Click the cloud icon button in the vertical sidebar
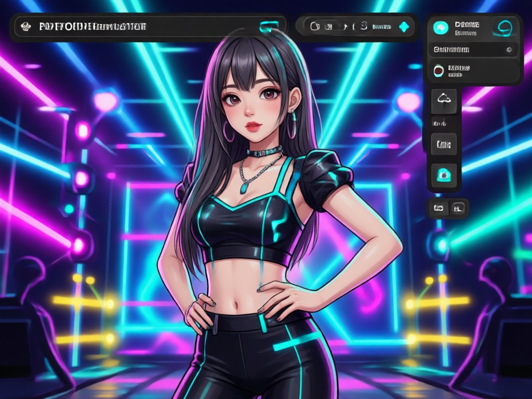The image size is (532, 399). tap(444, 100)
